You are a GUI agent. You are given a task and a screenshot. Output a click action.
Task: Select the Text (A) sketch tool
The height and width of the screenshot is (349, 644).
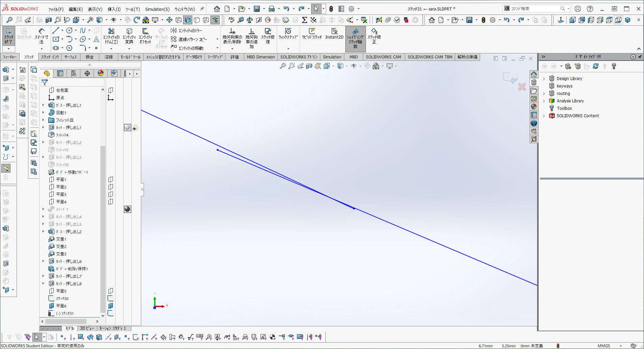pos(96,39)
